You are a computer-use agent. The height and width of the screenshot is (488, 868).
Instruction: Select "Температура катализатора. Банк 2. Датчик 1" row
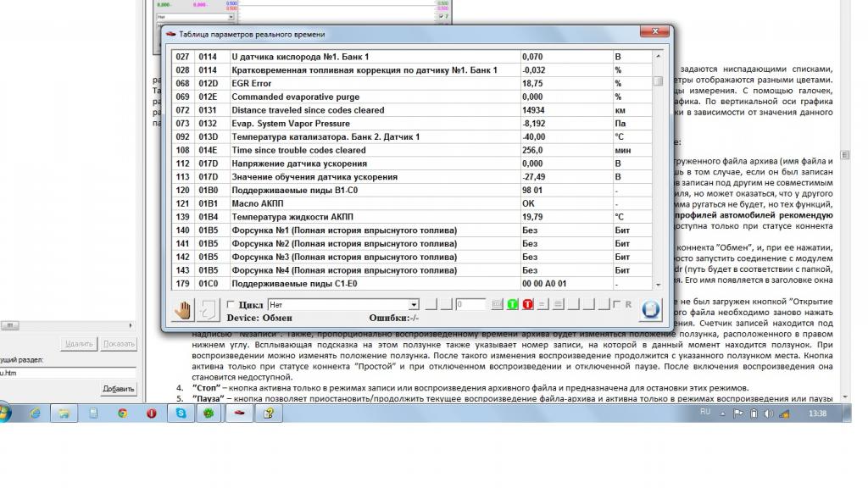(x=412, y=136)
